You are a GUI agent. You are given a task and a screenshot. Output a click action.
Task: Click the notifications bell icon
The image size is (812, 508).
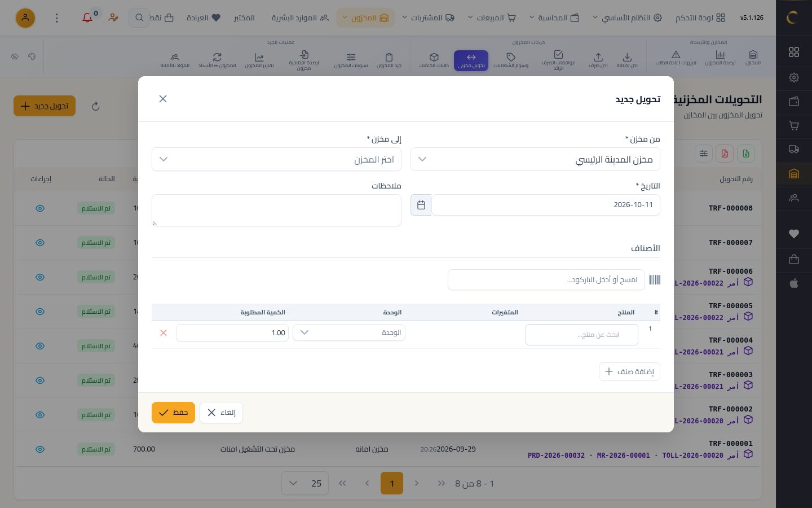coord(87,18)
